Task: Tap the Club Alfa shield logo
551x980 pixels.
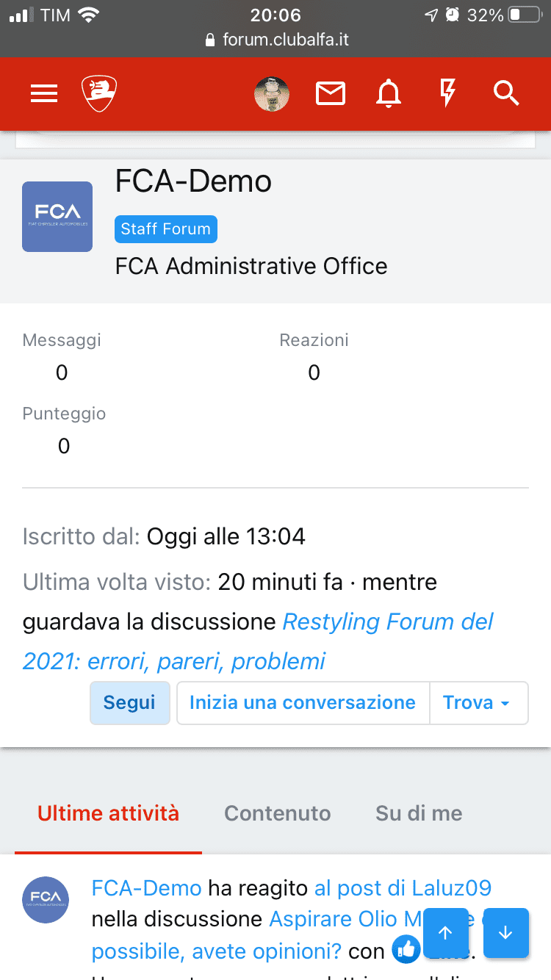Action: click(x=99, y=93)
